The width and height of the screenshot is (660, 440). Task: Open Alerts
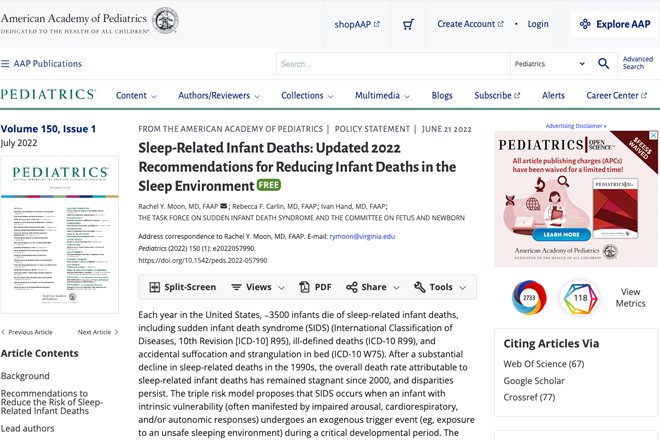pos(553,96)
